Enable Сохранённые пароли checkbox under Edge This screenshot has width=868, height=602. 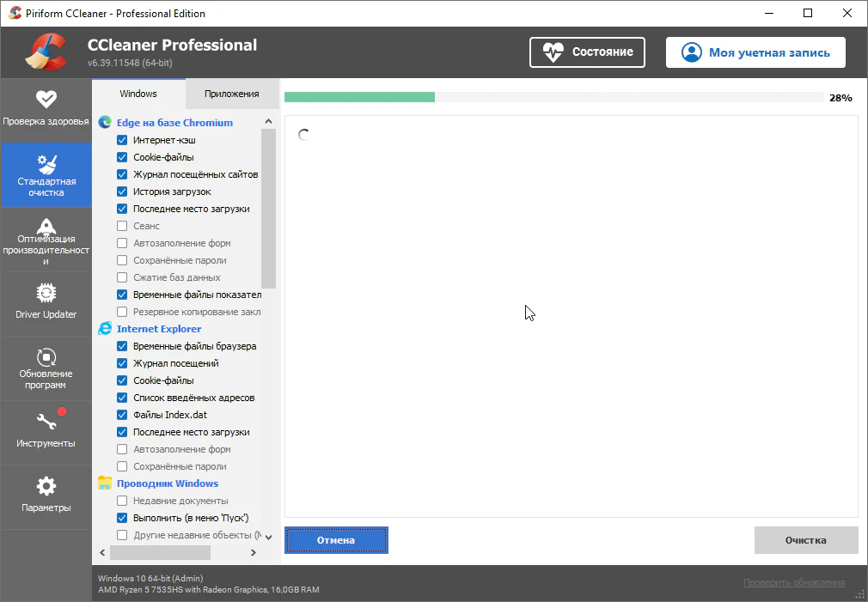[122, 260]
